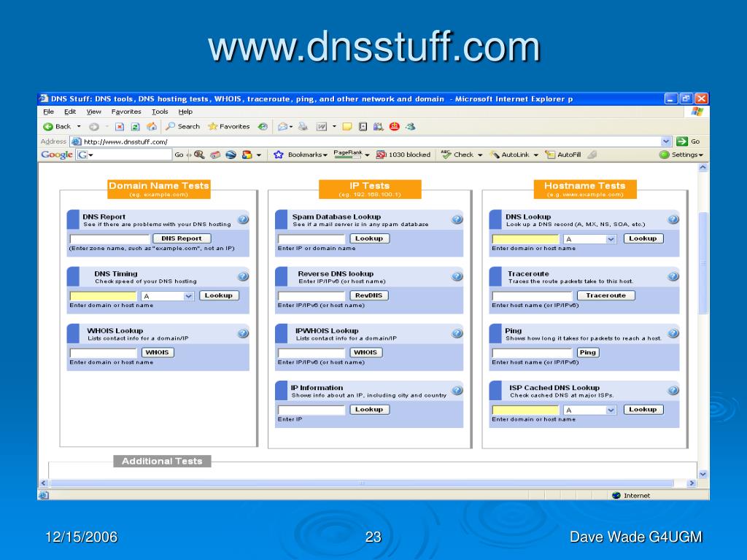Click the Back button in the browser toolbar

click(x=57, y=127)
